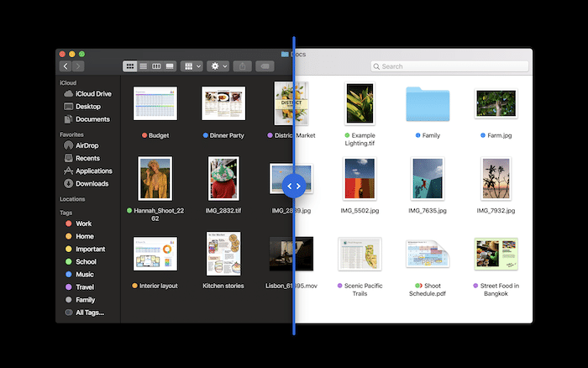Viewport: 588px width, 368px height.
Task: Switch to column view in the toolbar
Action: (156, 66)
